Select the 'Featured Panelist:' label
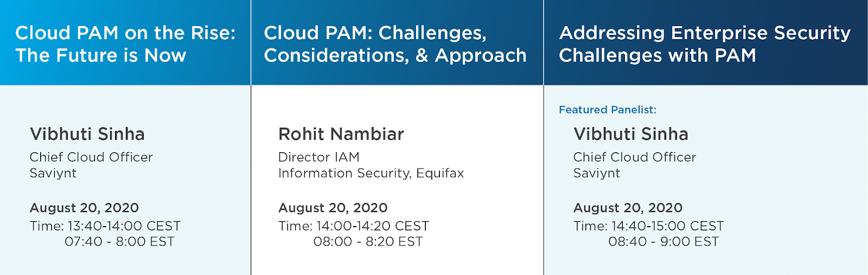Viewport: 868px width, 275px height. coord(608,110)
